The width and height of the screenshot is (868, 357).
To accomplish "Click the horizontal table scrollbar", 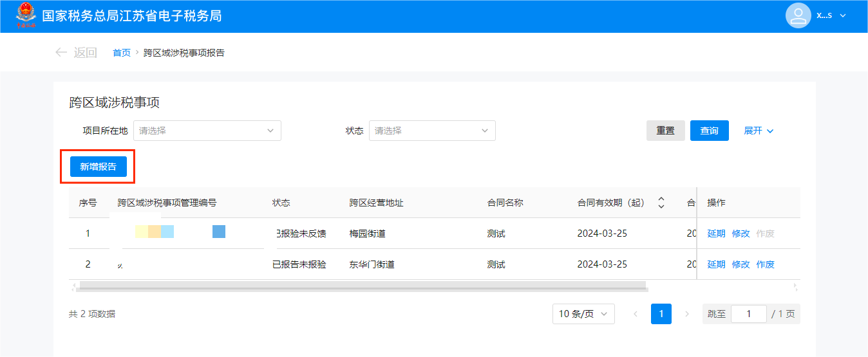I will pos(362,286).
